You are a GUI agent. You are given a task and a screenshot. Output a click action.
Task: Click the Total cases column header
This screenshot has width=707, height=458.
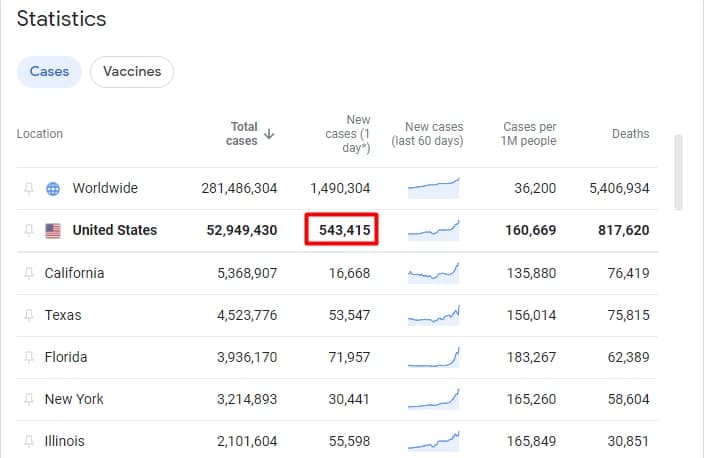click(242, 133)
